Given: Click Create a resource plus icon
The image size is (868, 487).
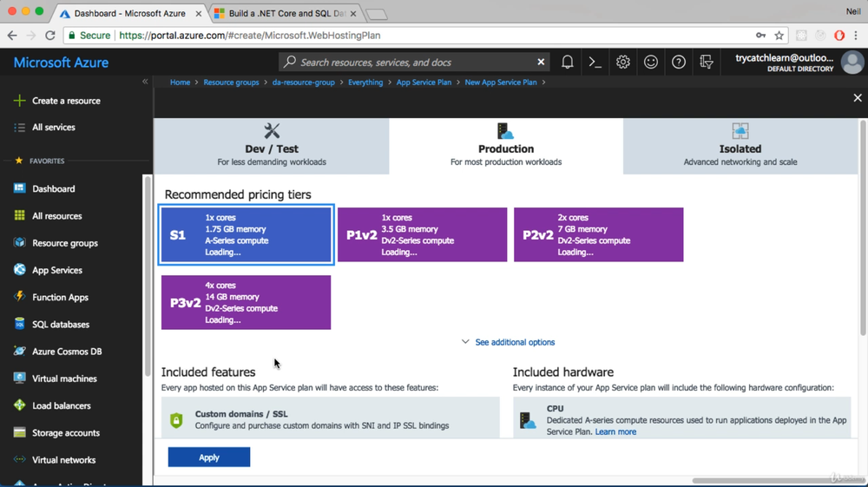Looking at the screenshot, I should [x=19, y=101].
